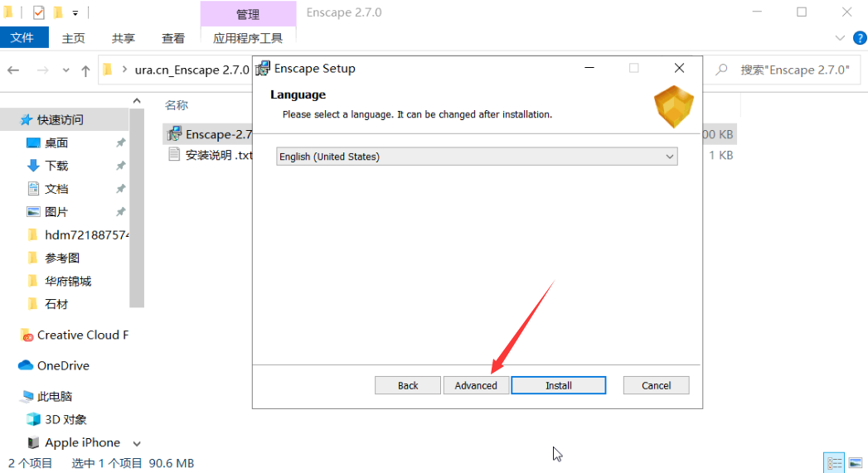Viewport: 868px width, 473px height.
Task: Click the Install button in Enscape Setup
Action: point(558,385)
